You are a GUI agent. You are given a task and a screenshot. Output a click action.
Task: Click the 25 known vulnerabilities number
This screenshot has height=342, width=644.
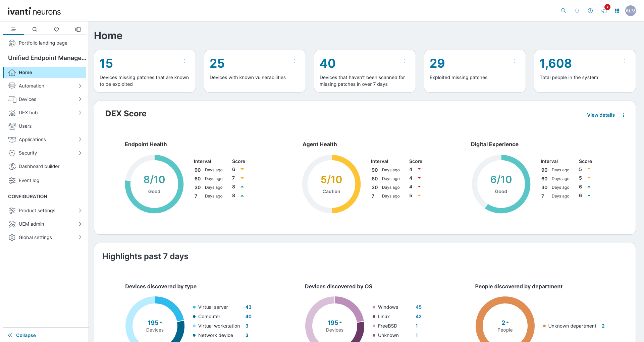coord(217,63)
